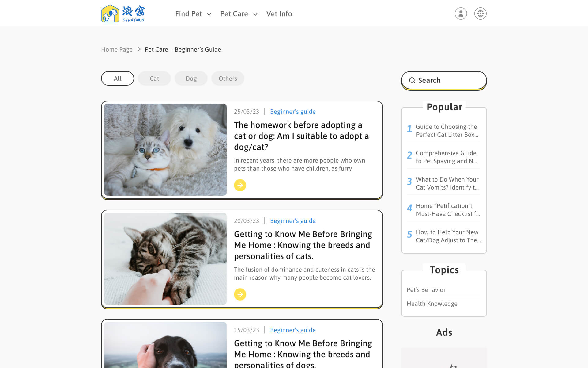588x368 pixels.
Task: Click inside the Search field
Action: [444, 80]
